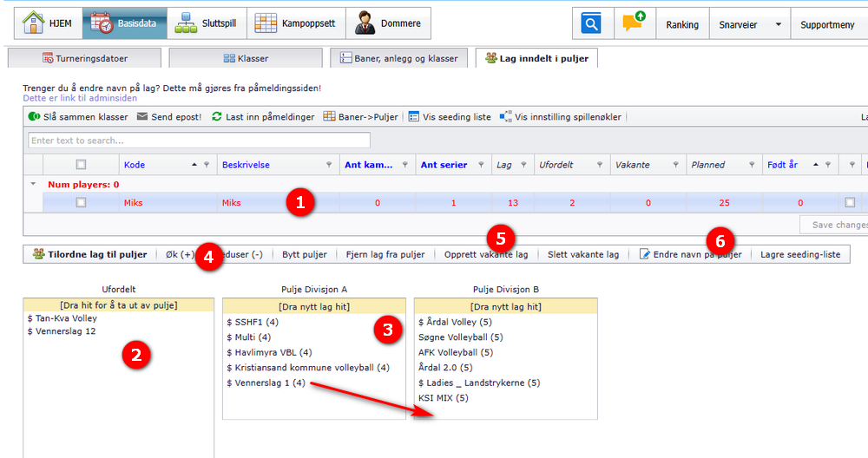The width and height of the screenshot is (868, 458).
Task: Select Søgne Volleyball (5) team
Action: tap(461, 337)
